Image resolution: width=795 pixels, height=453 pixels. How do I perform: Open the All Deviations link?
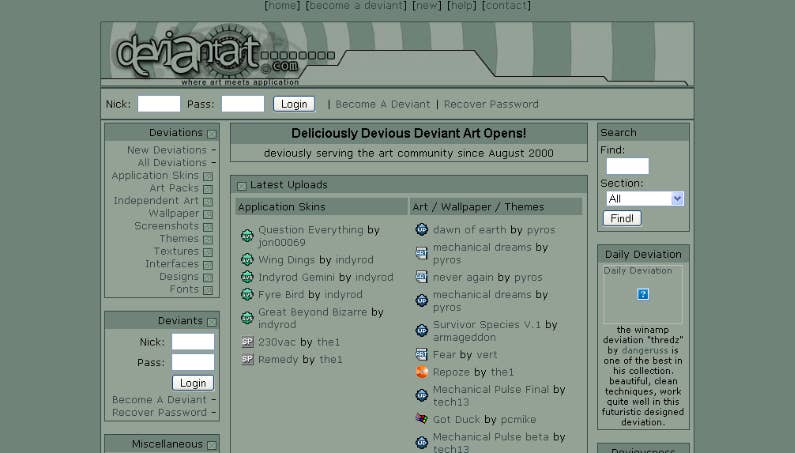coord(172,163)
